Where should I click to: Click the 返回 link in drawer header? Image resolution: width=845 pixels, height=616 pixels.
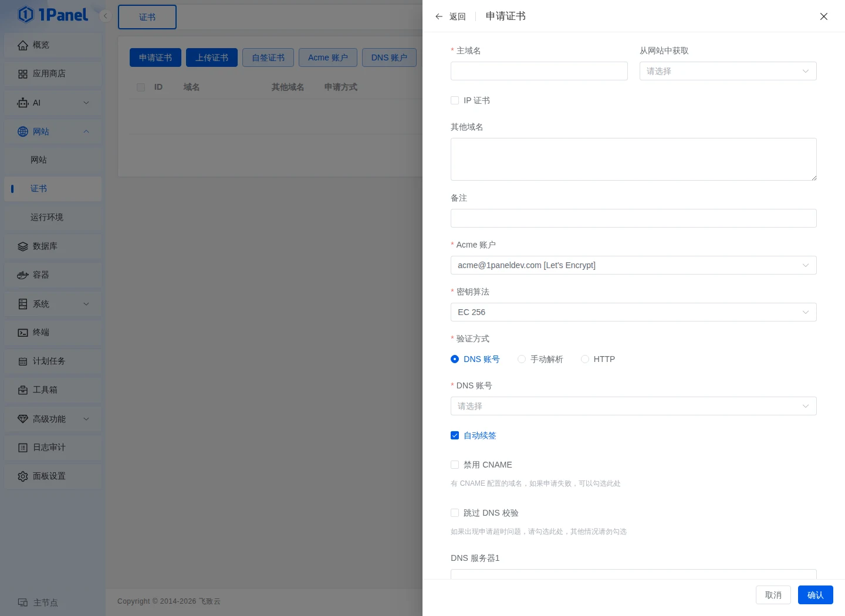tap(458, 16)
